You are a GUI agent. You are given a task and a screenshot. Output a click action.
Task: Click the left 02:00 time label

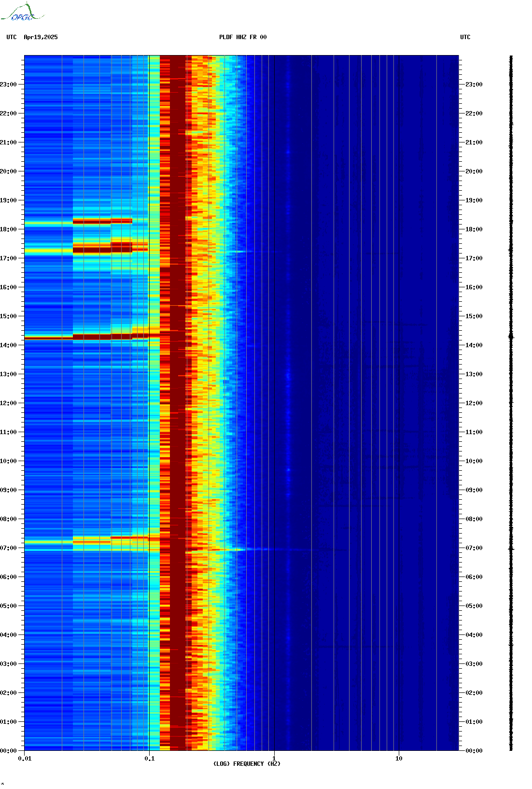[x=8, y=693]
